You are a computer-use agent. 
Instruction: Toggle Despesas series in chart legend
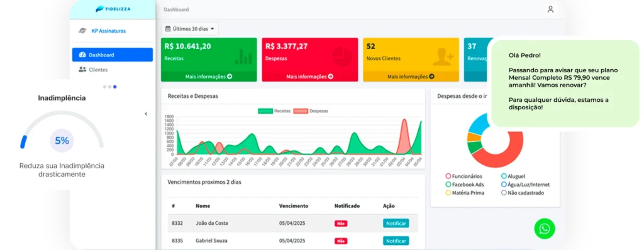(x=311, y=111)
